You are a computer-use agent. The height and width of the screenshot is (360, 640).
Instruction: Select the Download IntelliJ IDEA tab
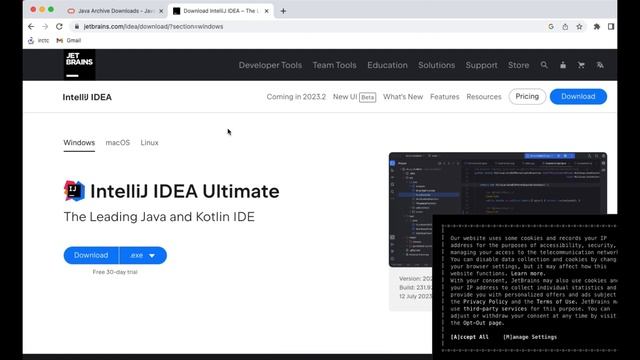[220, 11]
